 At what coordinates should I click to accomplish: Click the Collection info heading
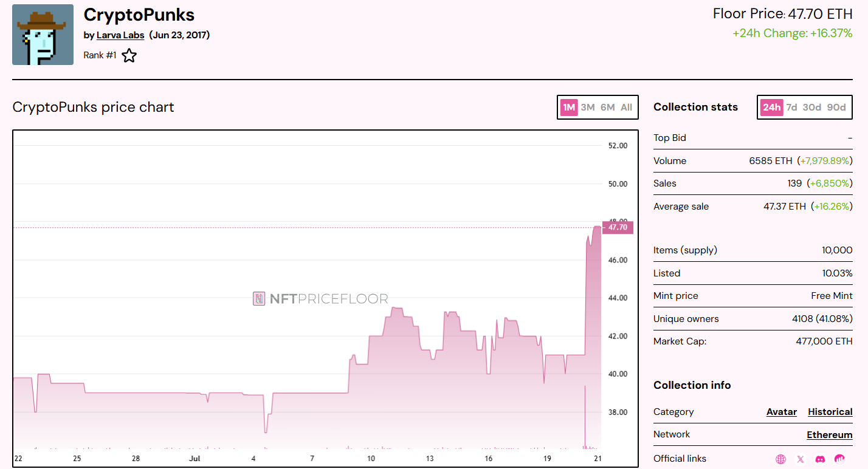692,385
